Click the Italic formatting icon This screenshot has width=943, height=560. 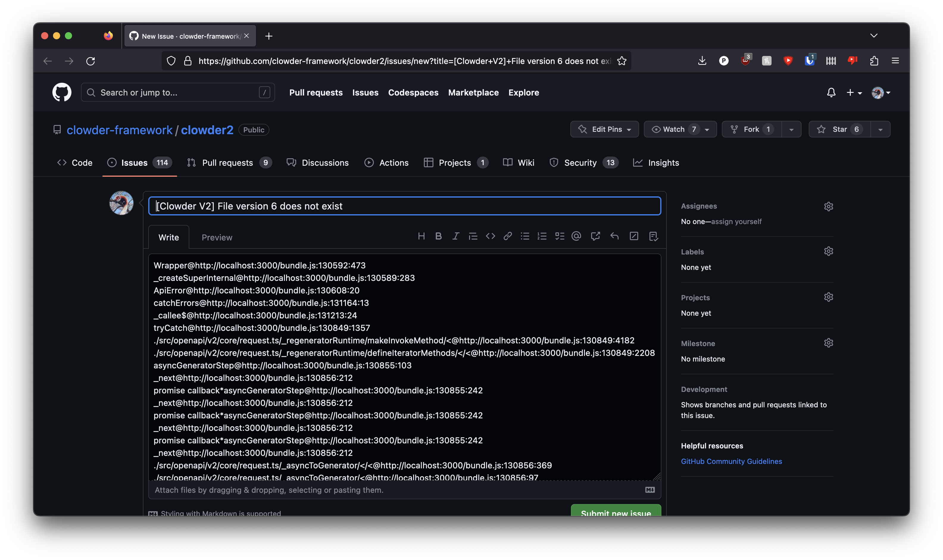[456, 236]
